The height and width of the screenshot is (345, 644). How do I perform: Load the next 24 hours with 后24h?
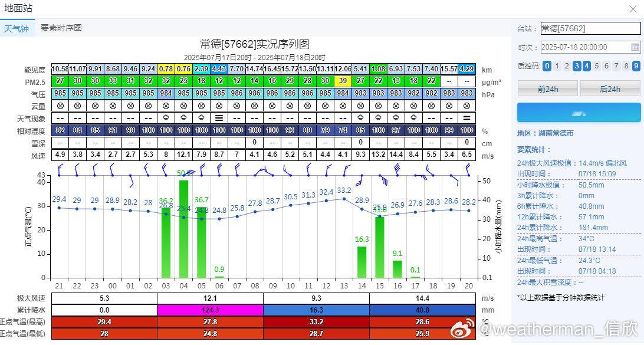610,88
